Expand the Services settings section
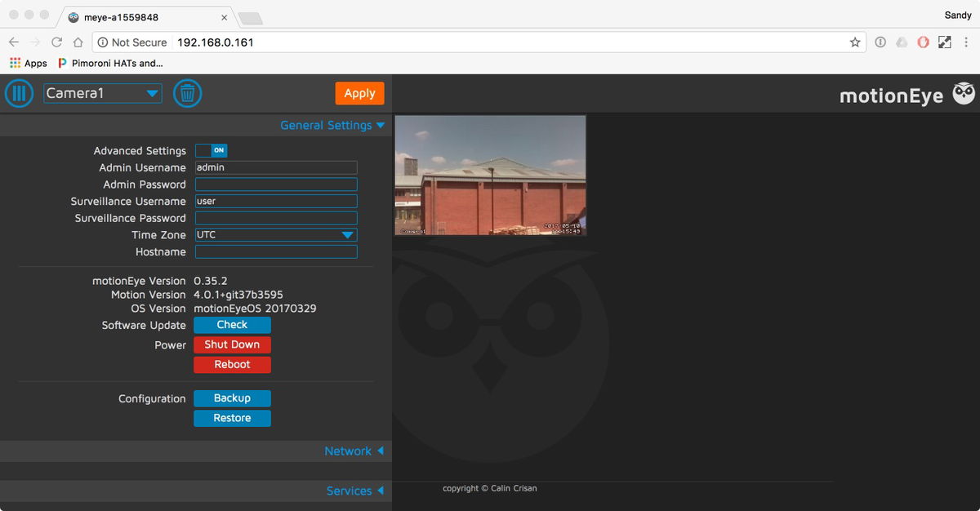Screen dimensions: 980x511 (354, 491)
